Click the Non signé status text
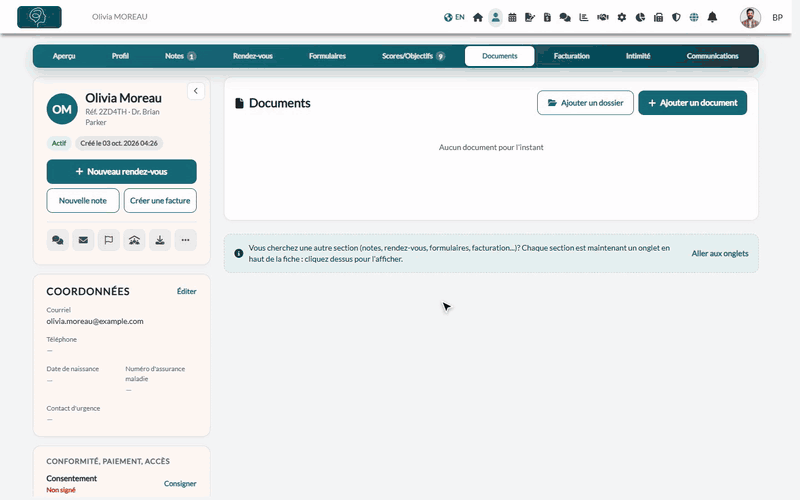Screen dimensions: 800x500 tap(61, 490)
